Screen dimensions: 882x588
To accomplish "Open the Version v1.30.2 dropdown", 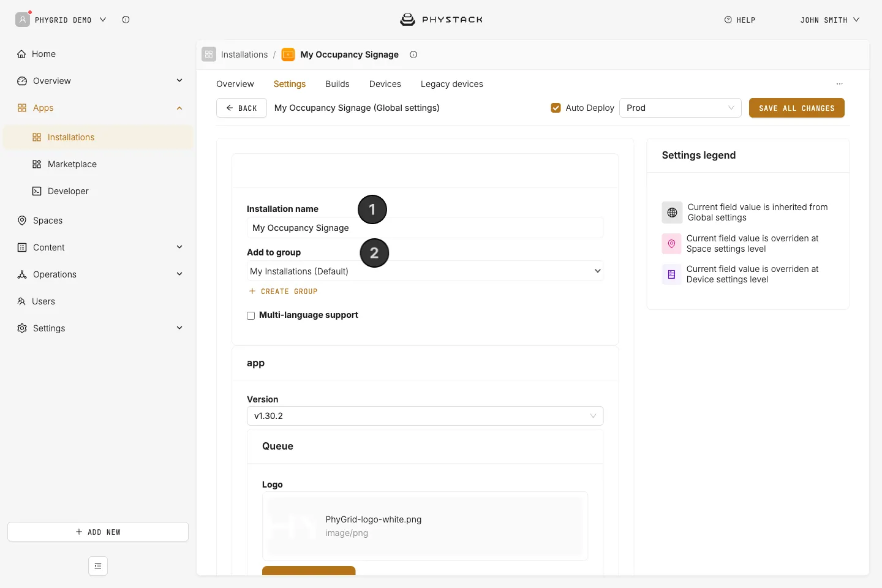I will 425,416.
